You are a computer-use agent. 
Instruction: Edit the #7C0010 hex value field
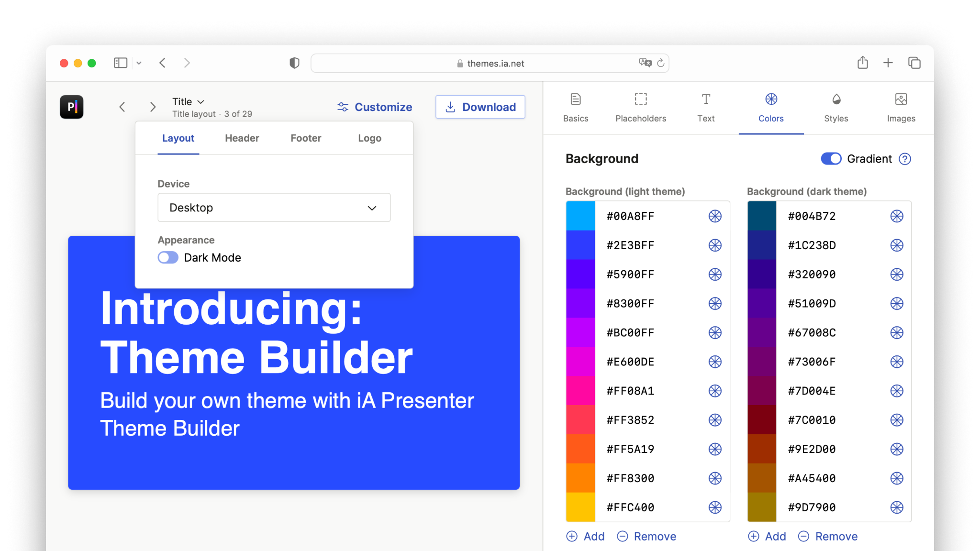[x=812, y=420]
